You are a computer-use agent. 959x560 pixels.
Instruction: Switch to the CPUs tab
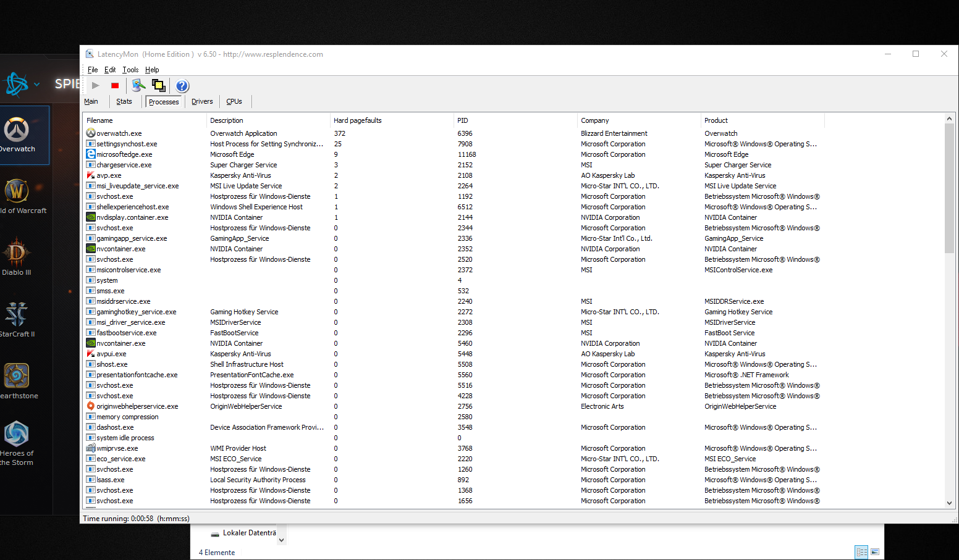pos(234,101)
